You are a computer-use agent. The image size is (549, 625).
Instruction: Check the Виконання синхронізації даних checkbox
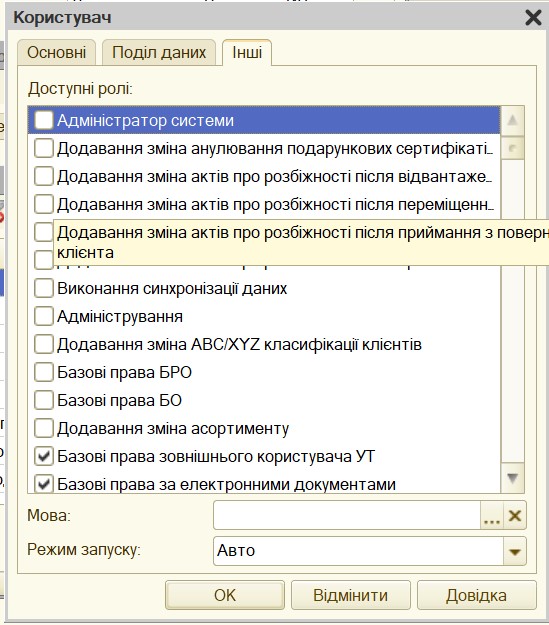coord(43,288)
